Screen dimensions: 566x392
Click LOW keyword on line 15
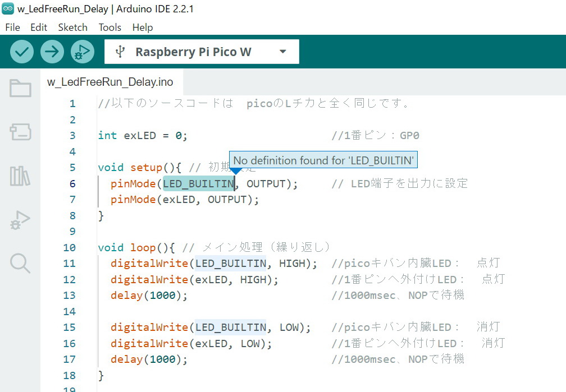tap(289, 328)
